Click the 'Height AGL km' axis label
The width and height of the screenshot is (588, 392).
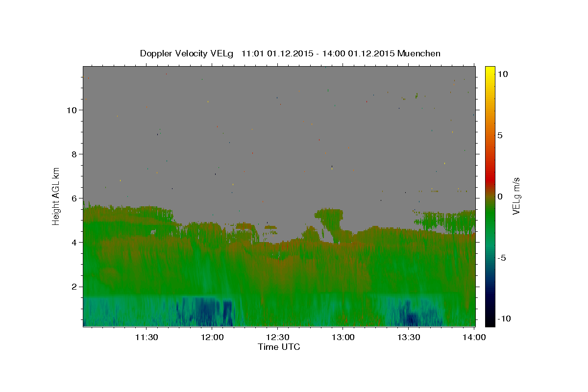pyautogui.click(x=56, y=196)
